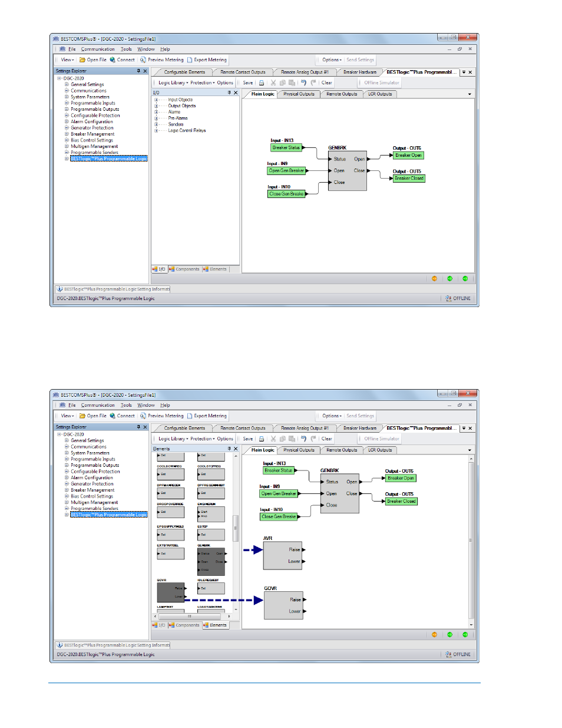This screenshot has height=728, width=562.
Task: Switch to LCR Outputs tab in the lower screenshot
Action: [380, 450]
